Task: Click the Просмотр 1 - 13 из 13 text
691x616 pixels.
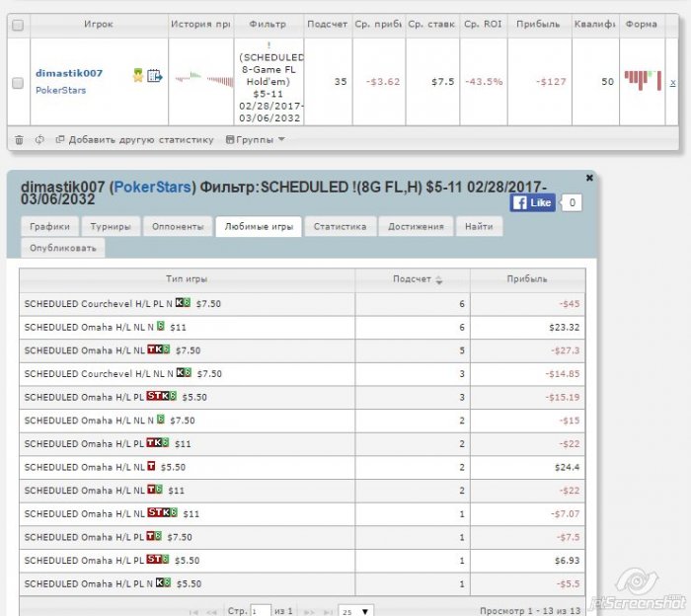Action: (x=530, y=611)
